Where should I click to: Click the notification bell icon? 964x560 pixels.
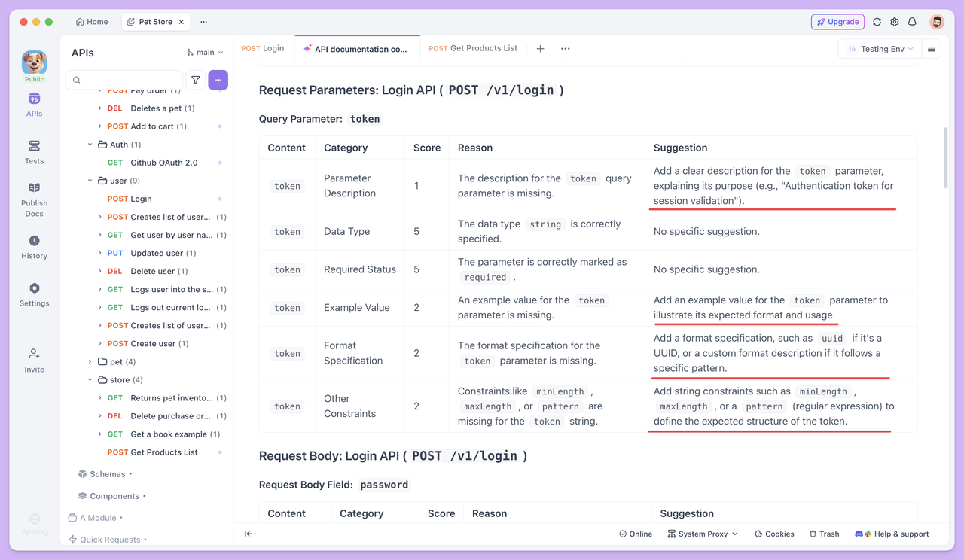[x=912, y=22]
